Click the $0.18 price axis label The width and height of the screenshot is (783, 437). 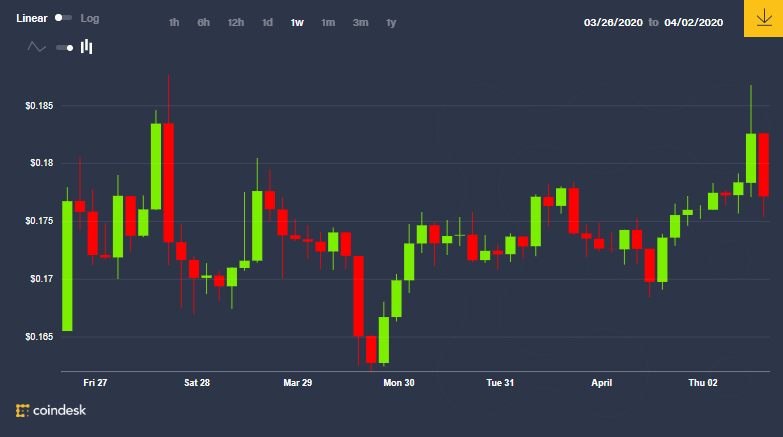coord(41,163)
